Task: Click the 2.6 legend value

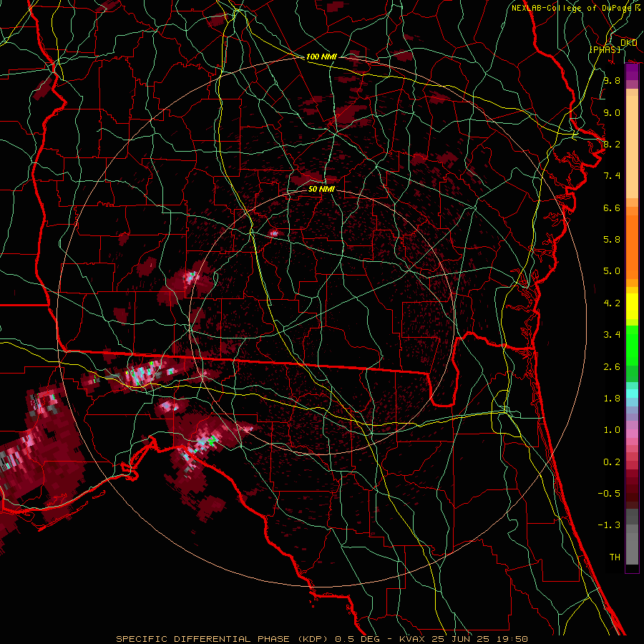Action: tap(612, 367)
